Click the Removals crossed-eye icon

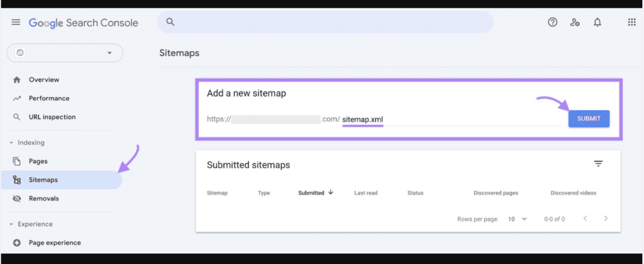pos(17,198)
